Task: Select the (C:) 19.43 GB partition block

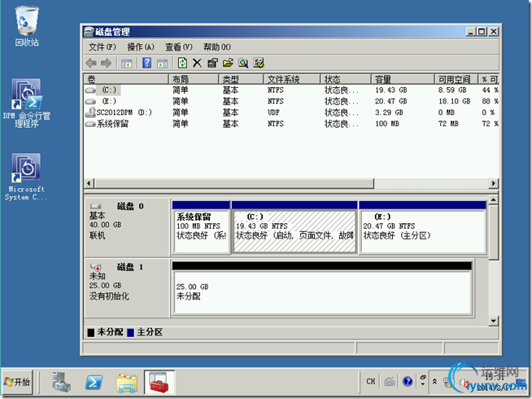Action: pos(294,227)
